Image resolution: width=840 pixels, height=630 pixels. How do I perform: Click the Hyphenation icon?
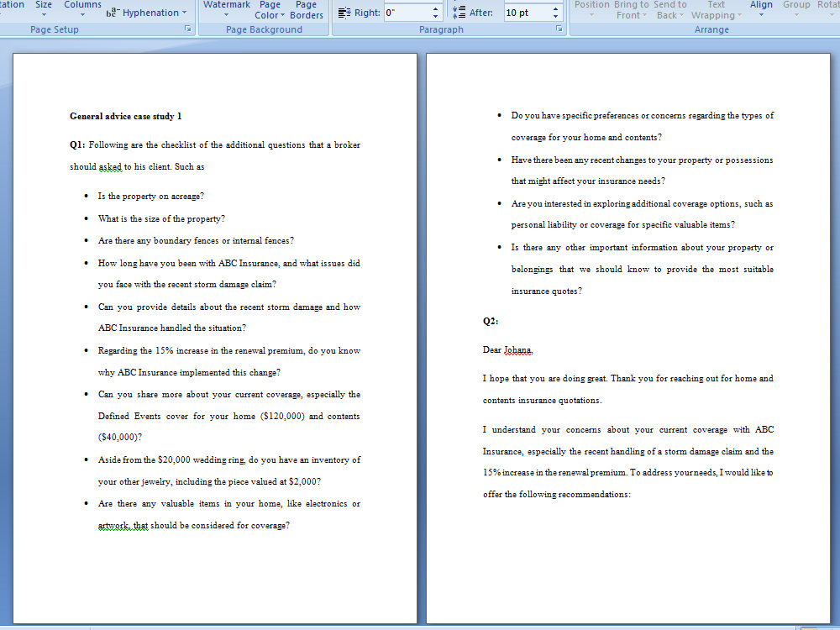click(112, 13)
